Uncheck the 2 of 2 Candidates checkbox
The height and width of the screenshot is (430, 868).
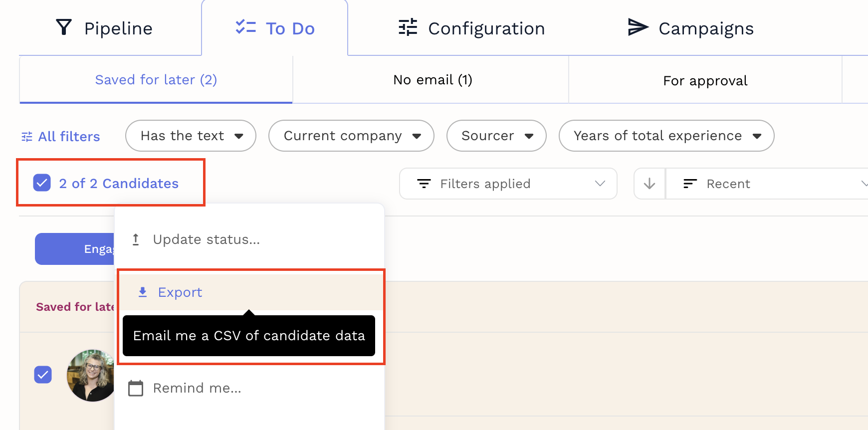(x=42, y=183)
